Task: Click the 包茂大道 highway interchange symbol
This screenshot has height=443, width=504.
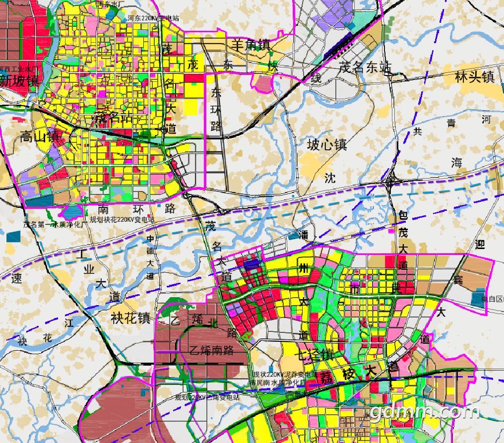Action: click(390, 181)
